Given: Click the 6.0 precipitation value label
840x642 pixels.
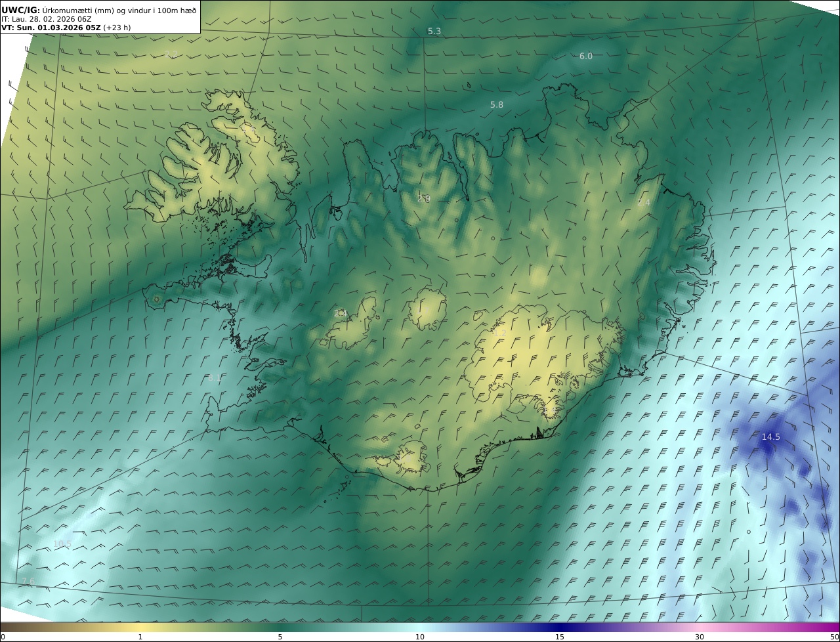Looking at the screenshot, I should pyautogui.click(x=586, y=56).
